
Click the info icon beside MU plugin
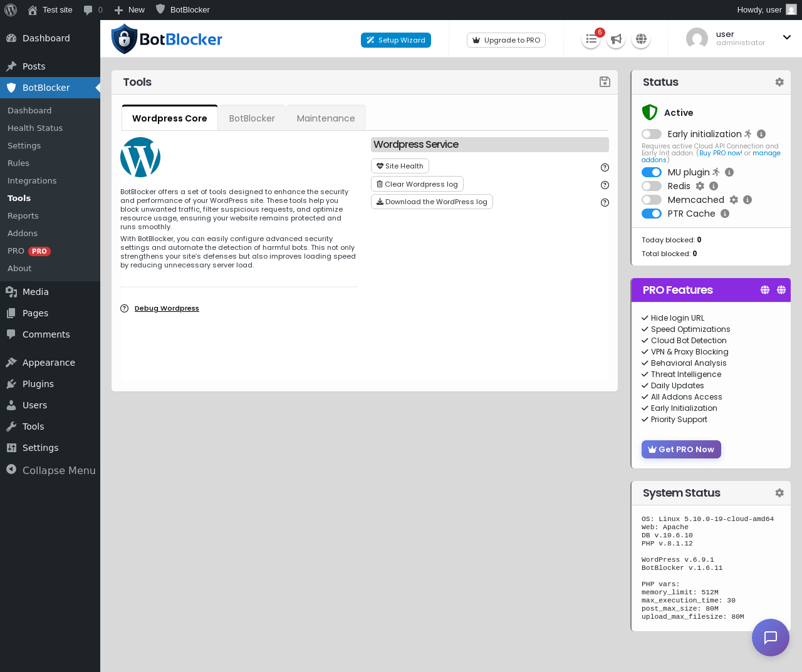(x=729, y=172)
